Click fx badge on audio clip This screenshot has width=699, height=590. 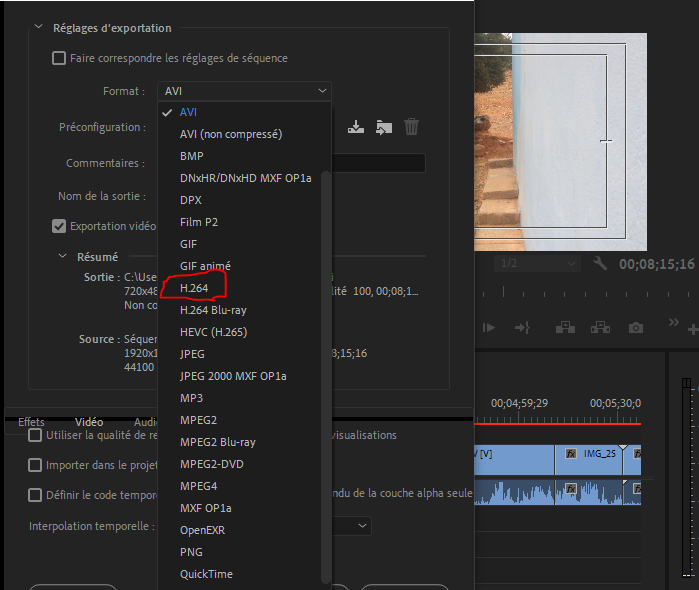click(571, 488)
